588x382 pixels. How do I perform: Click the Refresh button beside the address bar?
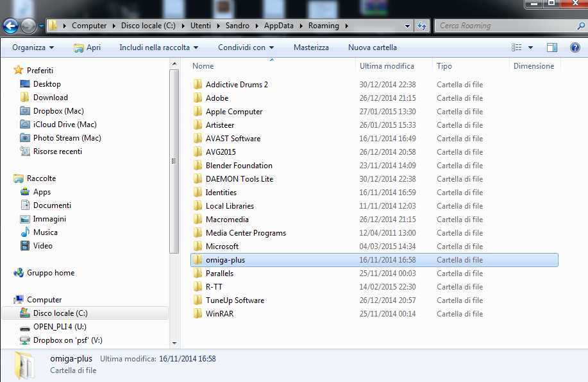click(x=422, y=26)
